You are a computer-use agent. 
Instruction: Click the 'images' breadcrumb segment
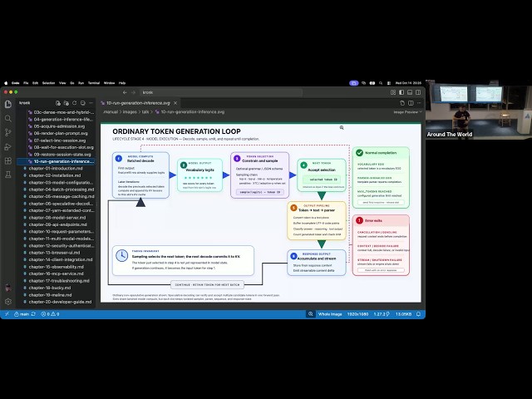click(x=130, y=112)
